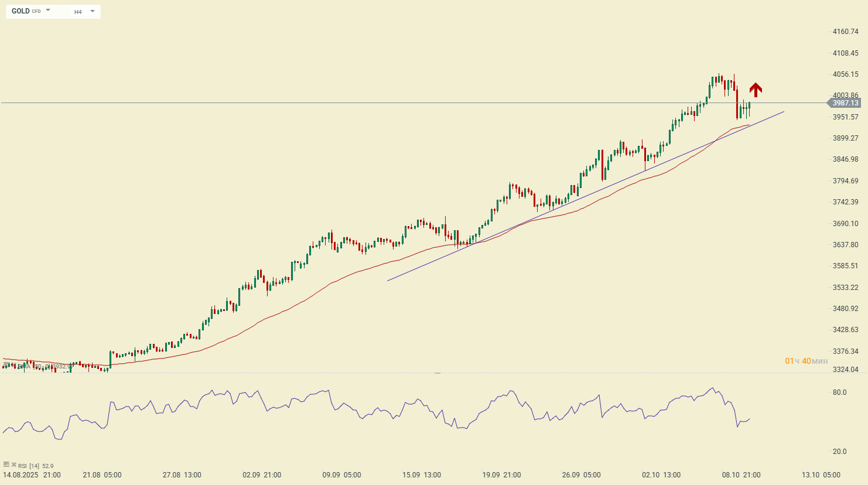868x485 pixels.
Task: Click the purple ascending trendline
Action: point(586,196)
